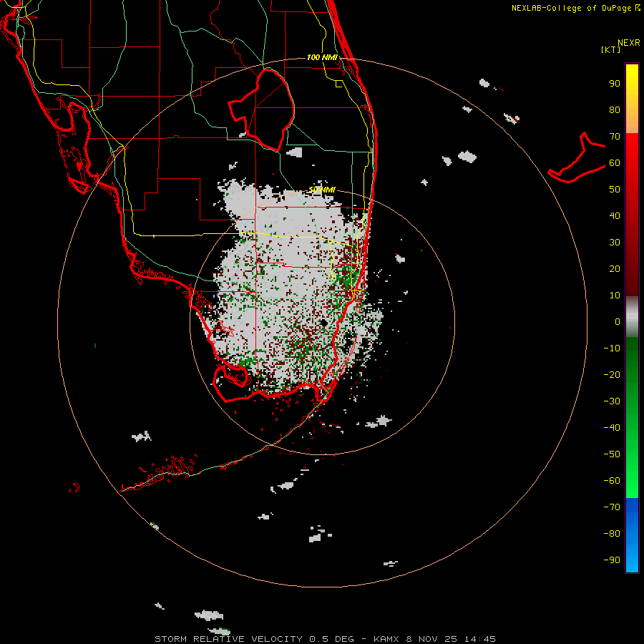644x644 pixels.
Task: Click the positive 50 knot scale label
Action: 615,190
